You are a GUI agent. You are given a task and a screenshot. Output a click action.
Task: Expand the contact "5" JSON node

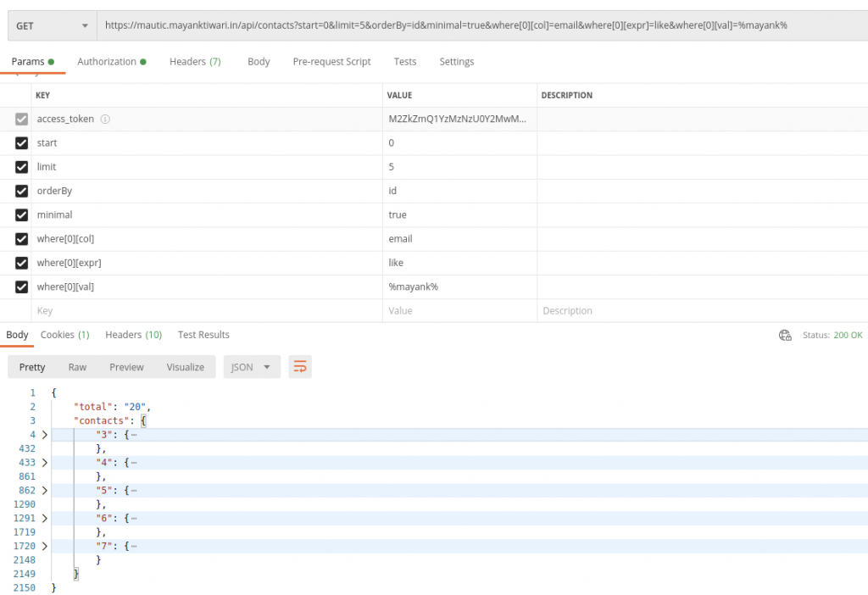(x=45, y=491)
